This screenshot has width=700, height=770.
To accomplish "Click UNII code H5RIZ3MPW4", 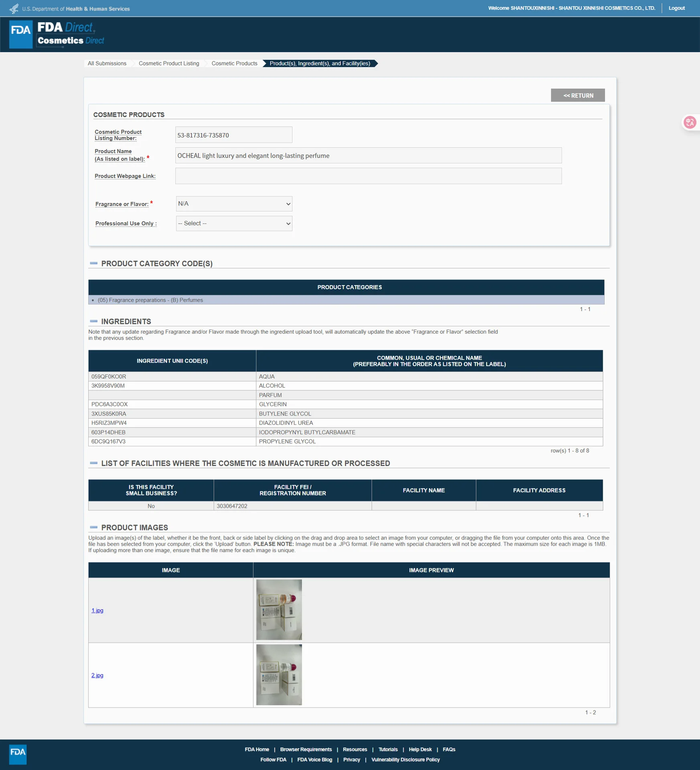I will [109, 423].
